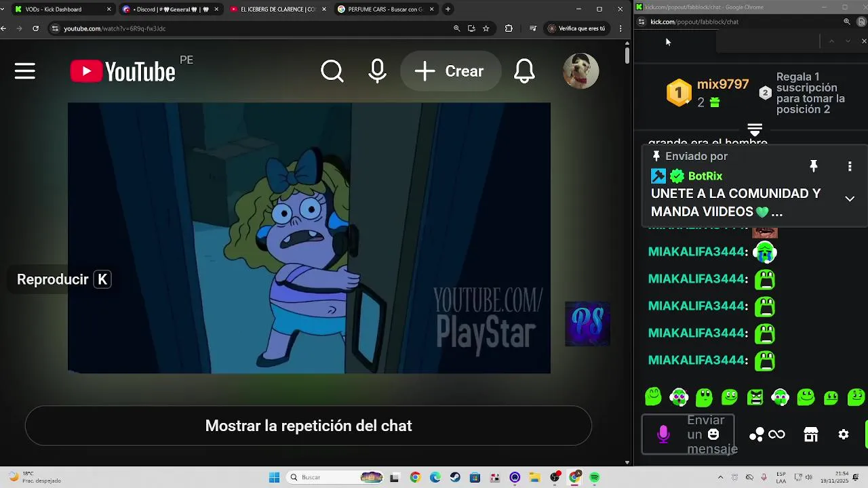Open the media controls toolbar icon
This screenshot has width=868, height=488.
(532, 28)
